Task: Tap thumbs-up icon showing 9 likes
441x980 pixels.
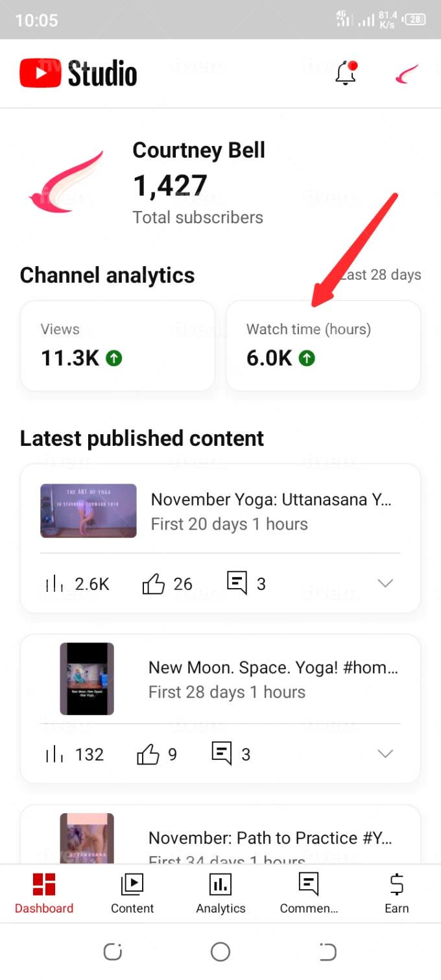Action: (149, 754)
